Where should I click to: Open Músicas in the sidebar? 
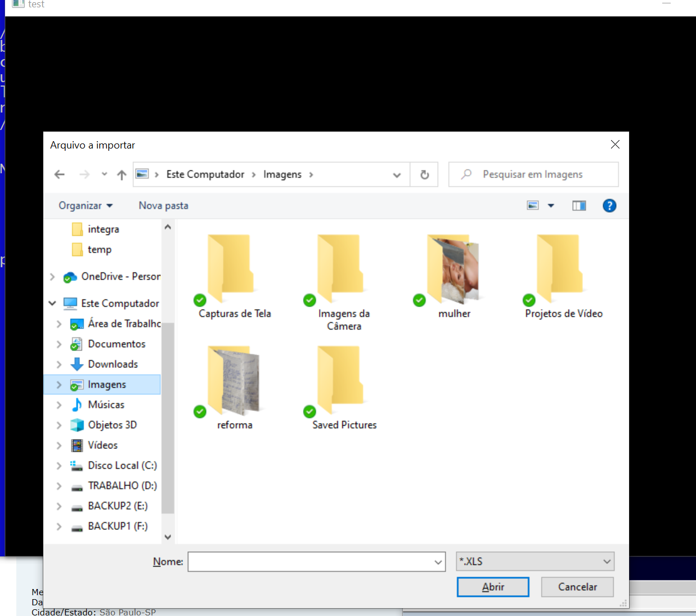point(97,404)
